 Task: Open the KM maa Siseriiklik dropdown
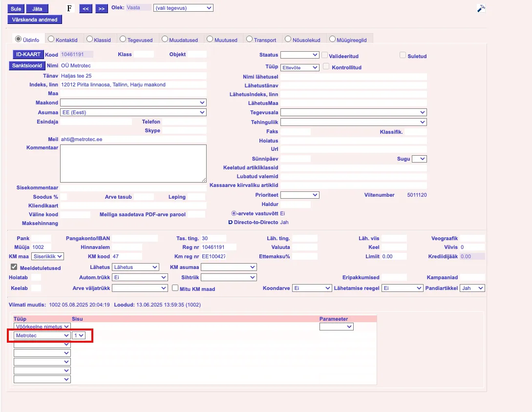[x=47, y=256]
